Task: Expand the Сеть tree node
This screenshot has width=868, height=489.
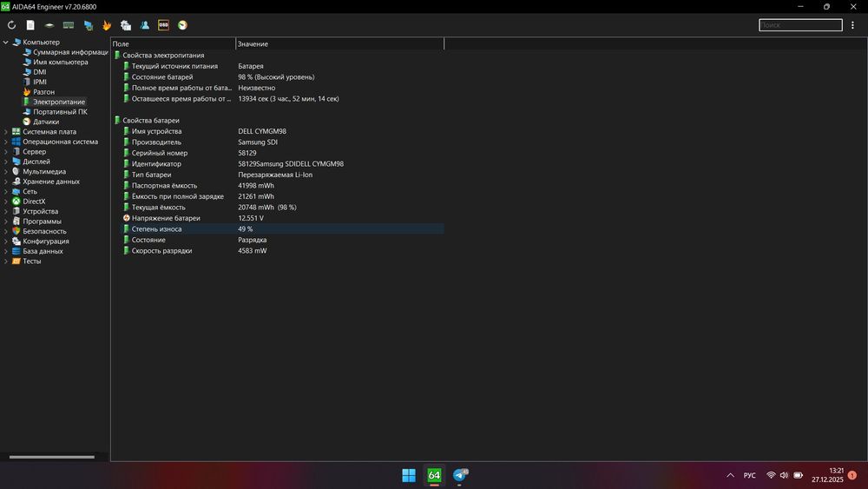Action: (5, 192)
